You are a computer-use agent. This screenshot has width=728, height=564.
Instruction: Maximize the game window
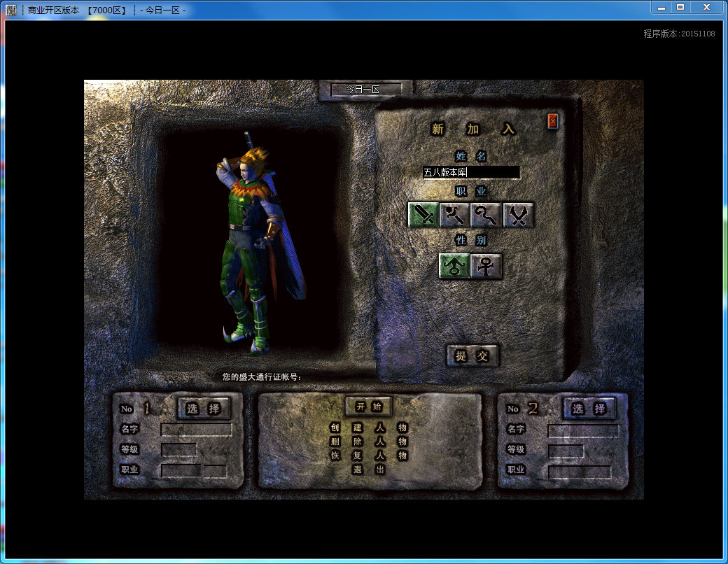coord(680,8)
